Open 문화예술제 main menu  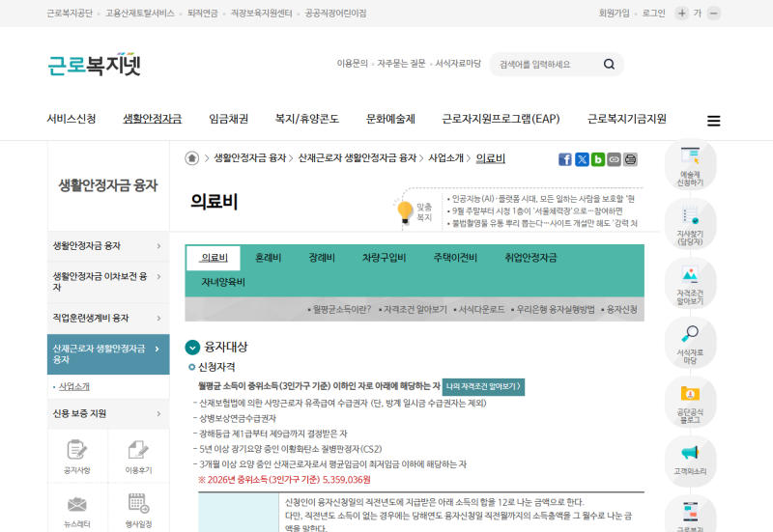(x=390, y=119)
